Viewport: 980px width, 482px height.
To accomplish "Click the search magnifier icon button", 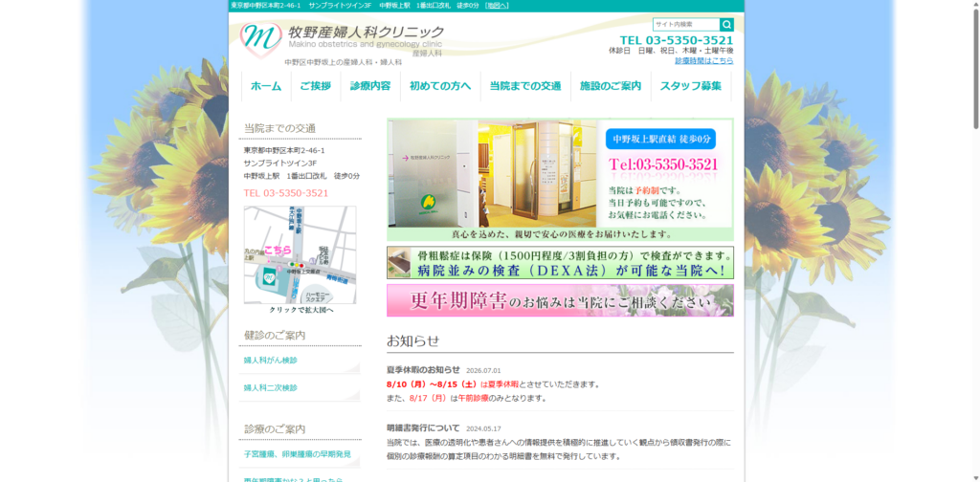I will pyautogui.click(x=726, y=24).
